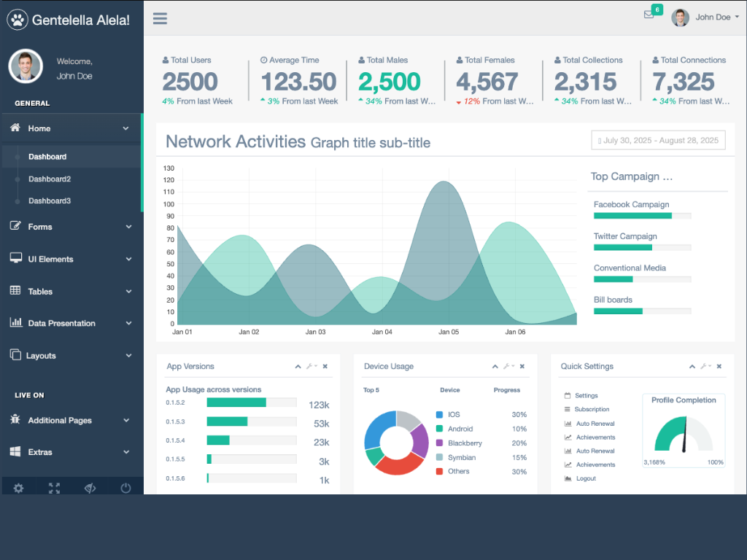
Task: Open the date range picker field
Action: click(658, 140)
